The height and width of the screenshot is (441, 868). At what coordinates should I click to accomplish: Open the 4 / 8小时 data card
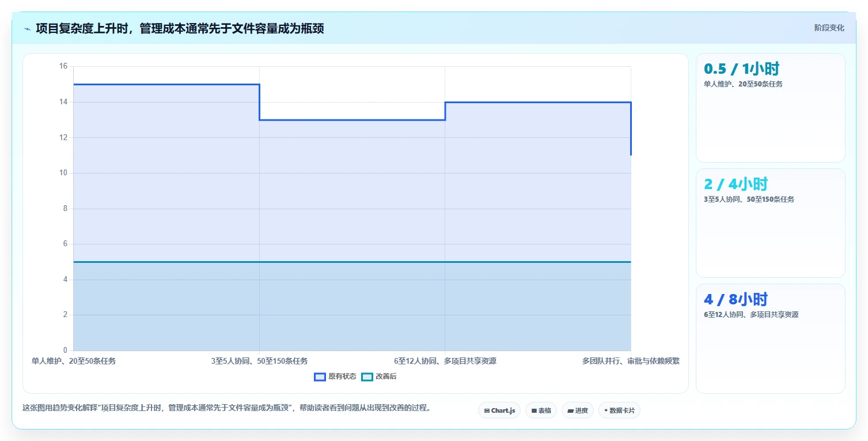(x=771, y=338)
